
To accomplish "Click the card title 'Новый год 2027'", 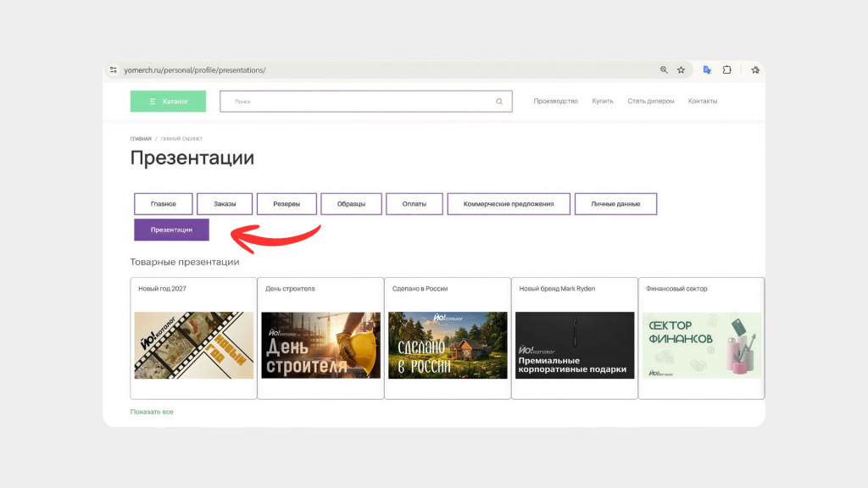I will (162, 289).
